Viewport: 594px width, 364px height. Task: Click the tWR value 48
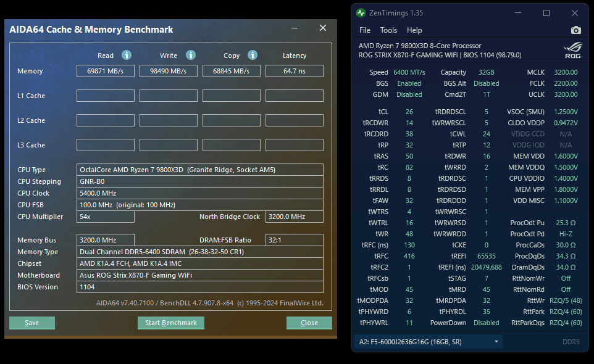pos(409,234)
